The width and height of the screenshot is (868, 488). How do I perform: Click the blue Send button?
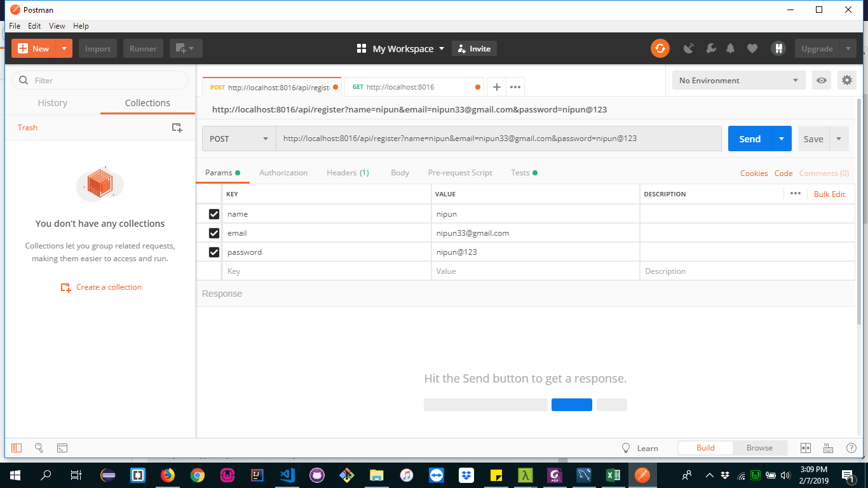pos(750,139)
